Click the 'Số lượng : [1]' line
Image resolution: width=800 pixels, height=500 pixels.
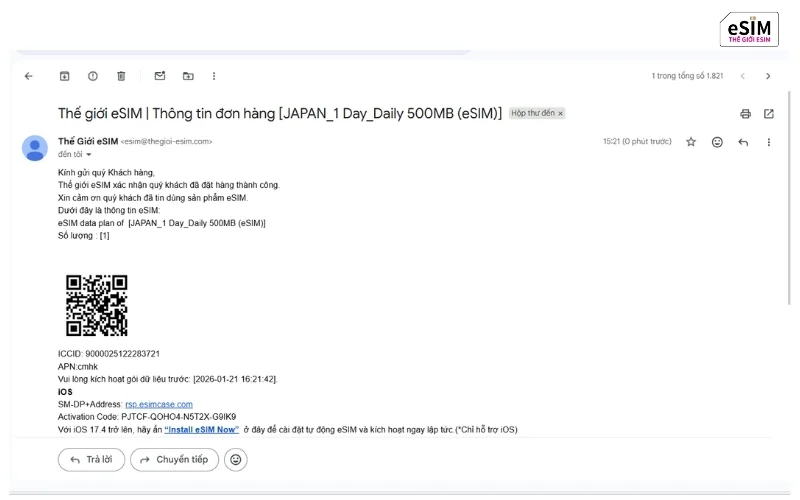[x=84, y=236]
